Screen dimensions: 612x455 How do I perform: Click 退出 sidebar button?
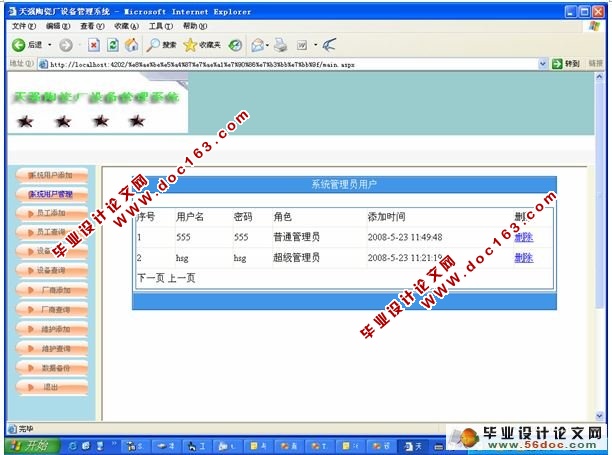tap(52, 387)
